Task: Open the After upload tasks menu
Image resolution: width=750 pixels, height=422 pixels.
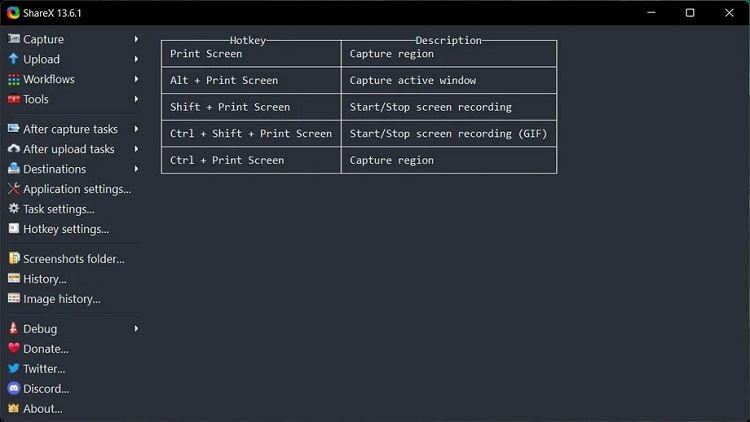Action: [x=69, y=149]
